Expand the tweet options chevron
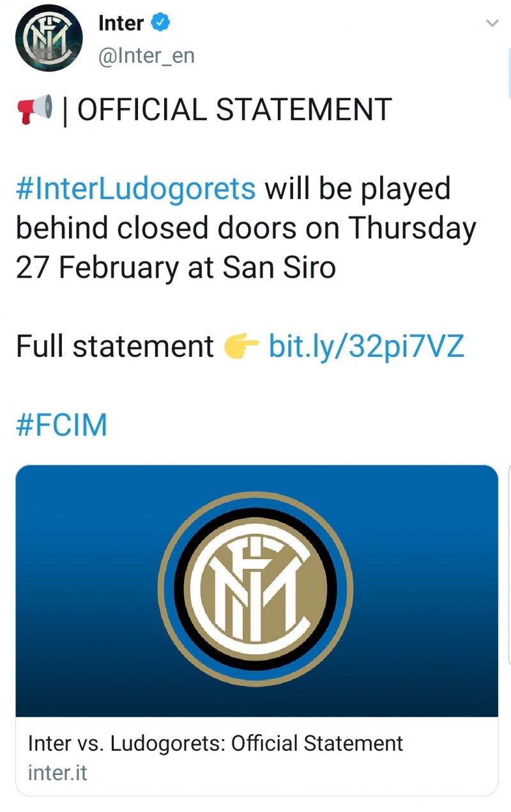 tap(492, 24)
